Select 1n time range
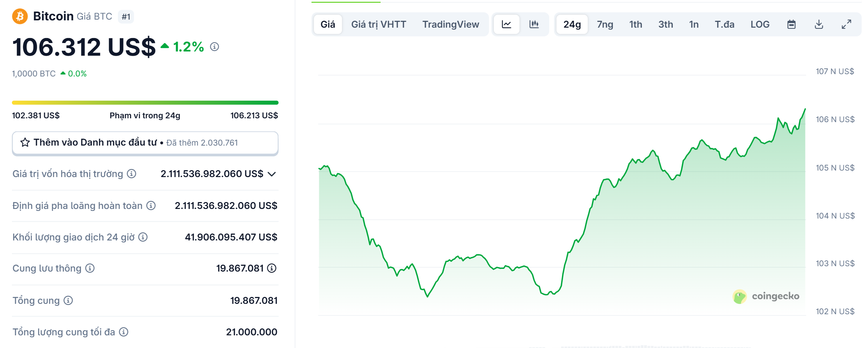Screen dimensions: 868x348 tap(694, 25)
